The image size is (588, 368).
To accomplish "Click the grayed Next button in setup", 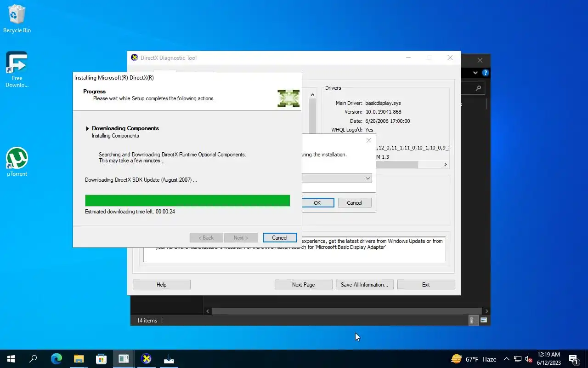I will click(241, 238).
